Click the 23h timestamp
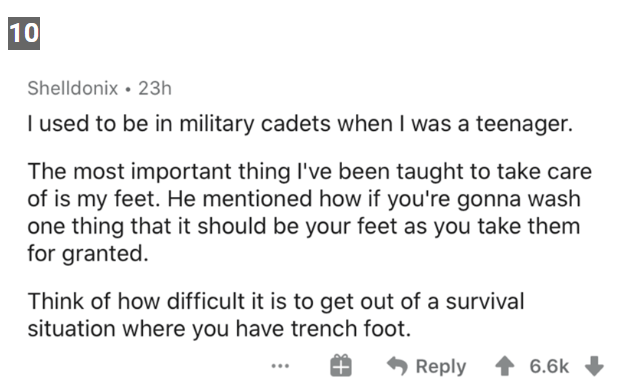 [x=155, y=88]
